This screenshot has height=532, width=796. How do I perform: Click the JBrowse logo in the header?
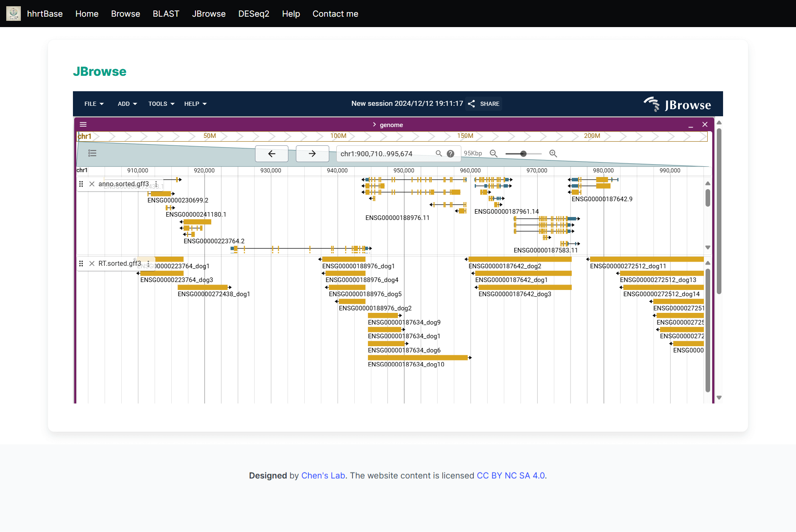[677, 104]
